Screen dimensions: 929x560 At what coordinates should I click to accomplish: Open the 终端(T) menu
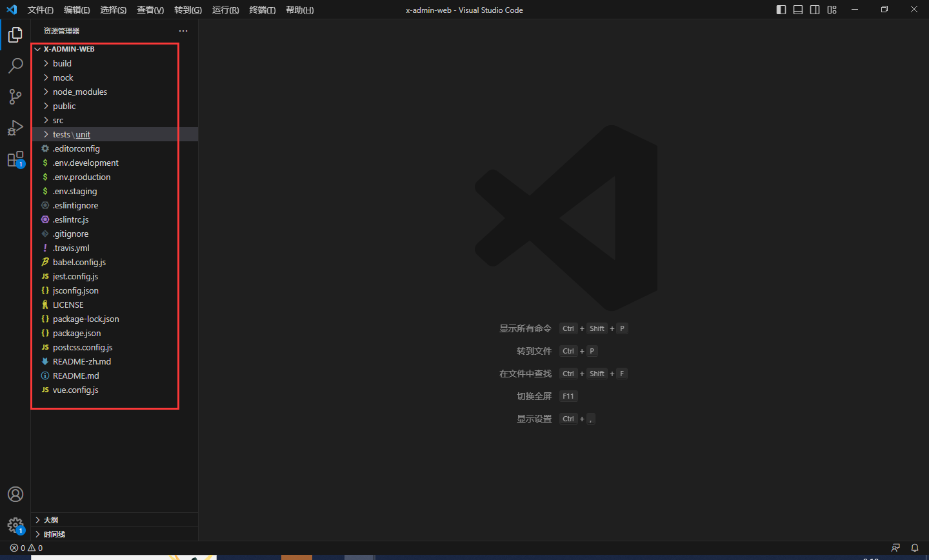263,10
